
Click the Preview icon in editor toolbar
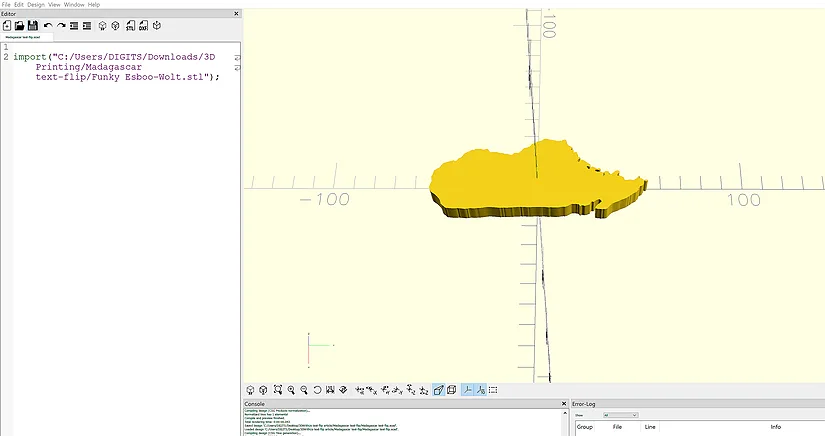(103, 26)
